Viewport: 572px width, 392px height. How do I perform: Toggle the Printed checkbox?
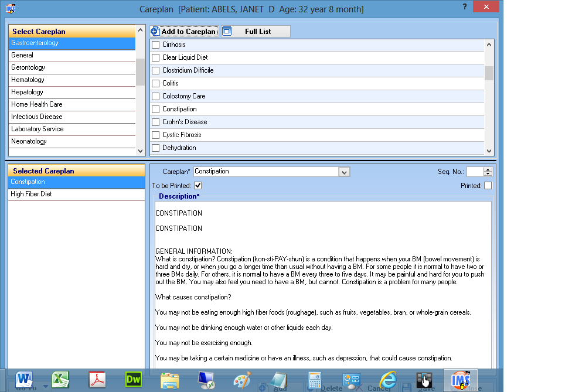(488, 186)
